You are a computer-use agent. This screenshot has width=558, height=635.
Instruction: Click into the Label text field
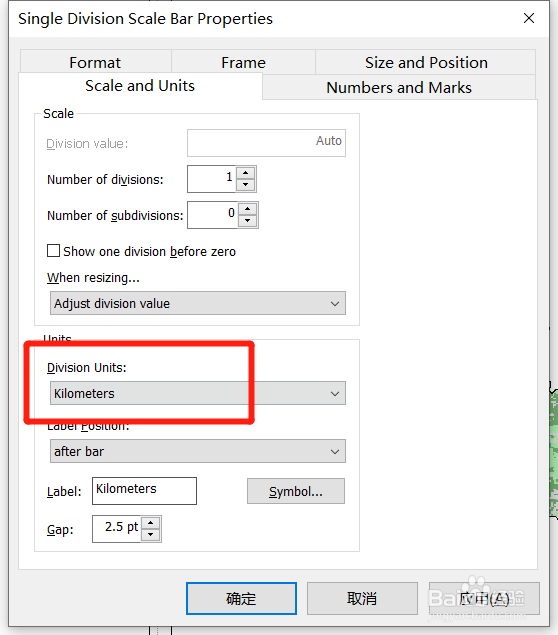coord(144,490)
